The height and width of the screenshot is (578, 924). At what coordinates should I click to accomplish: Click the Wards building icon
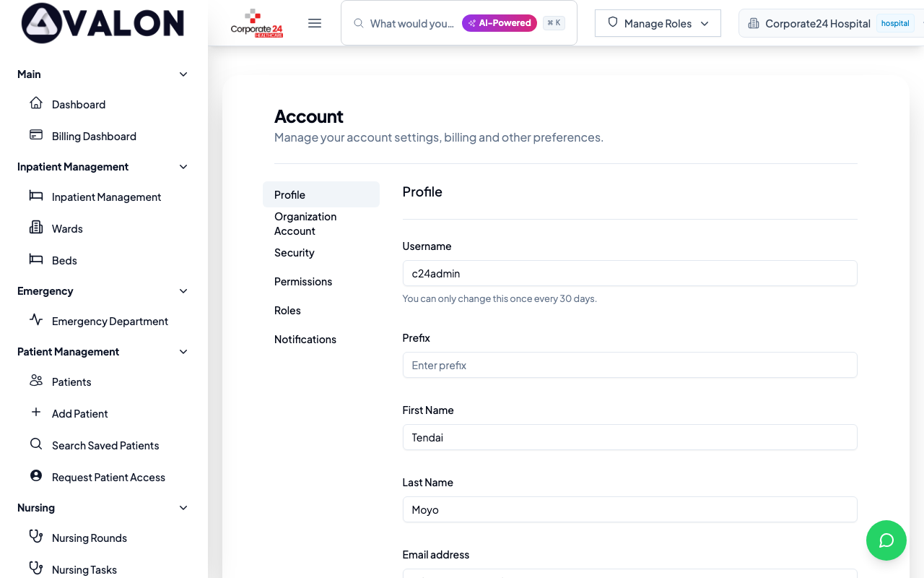(x=36, y=228)
